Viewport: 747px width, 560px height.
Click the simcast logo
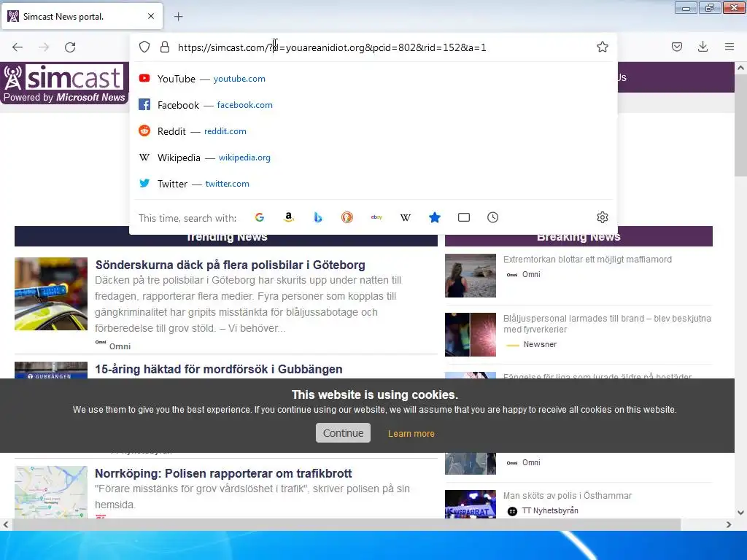pos(64,77)
